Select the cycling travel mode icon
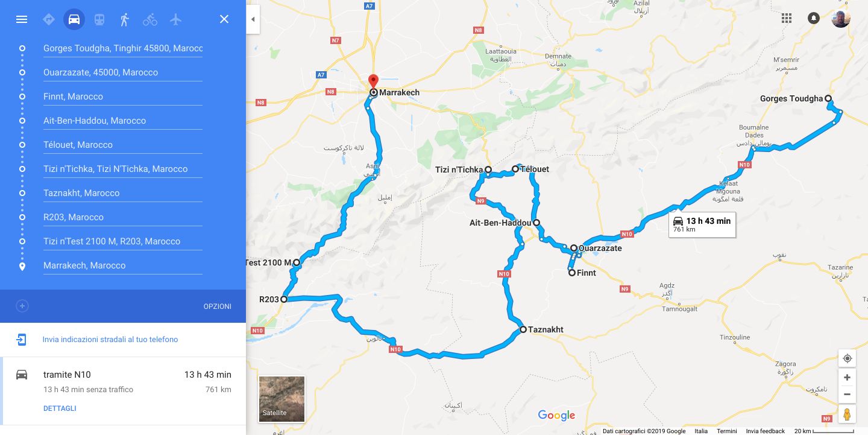The height and width of the screenshot is (435, 868). pos(150,19)
